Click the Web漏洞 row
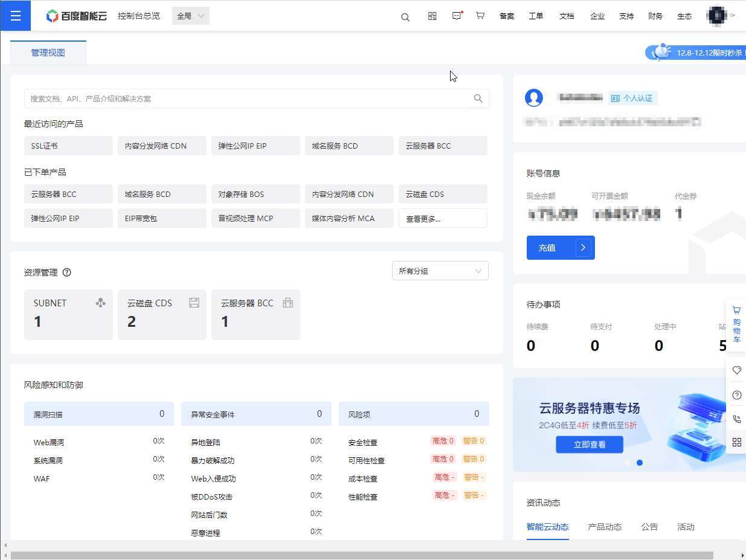The width and height of the screenshot is (746, 560). (x=99, y=442)
